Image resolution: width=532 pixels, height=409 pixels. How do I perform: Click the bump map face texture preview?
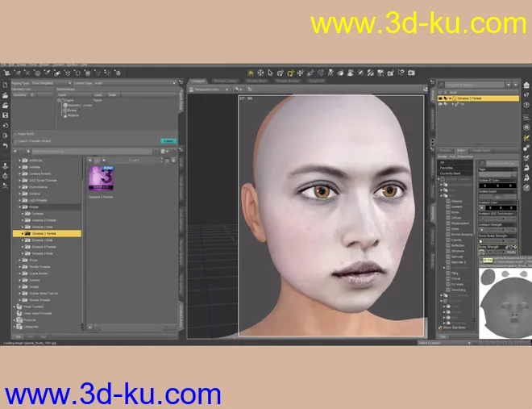(x=505, y=303)
